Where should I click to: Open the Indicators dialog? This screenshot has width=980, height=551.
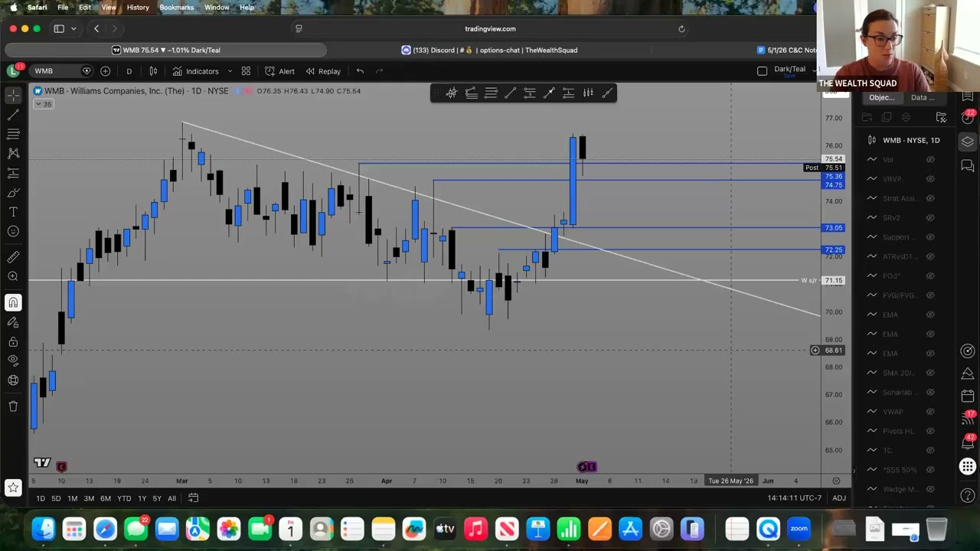(195, 71)
